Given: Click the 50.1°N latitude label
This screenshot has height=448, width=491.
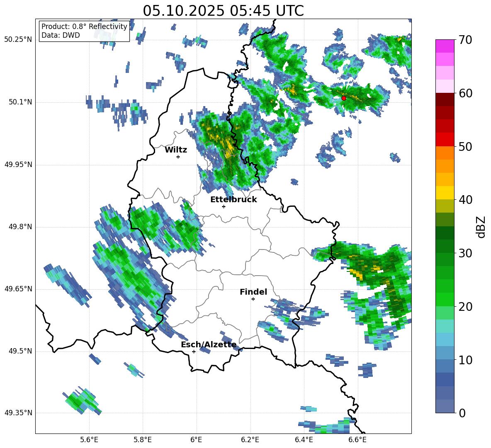Looking at the screenshot, I should (x=20, y=102).
